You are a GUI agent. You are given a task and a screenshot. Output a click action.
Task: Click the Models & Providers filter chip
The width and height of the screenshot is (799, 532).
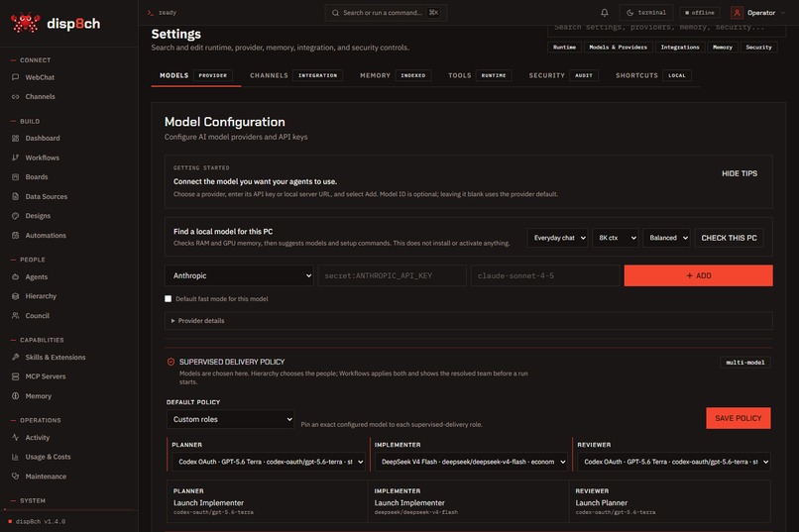[x=618, y=47]
